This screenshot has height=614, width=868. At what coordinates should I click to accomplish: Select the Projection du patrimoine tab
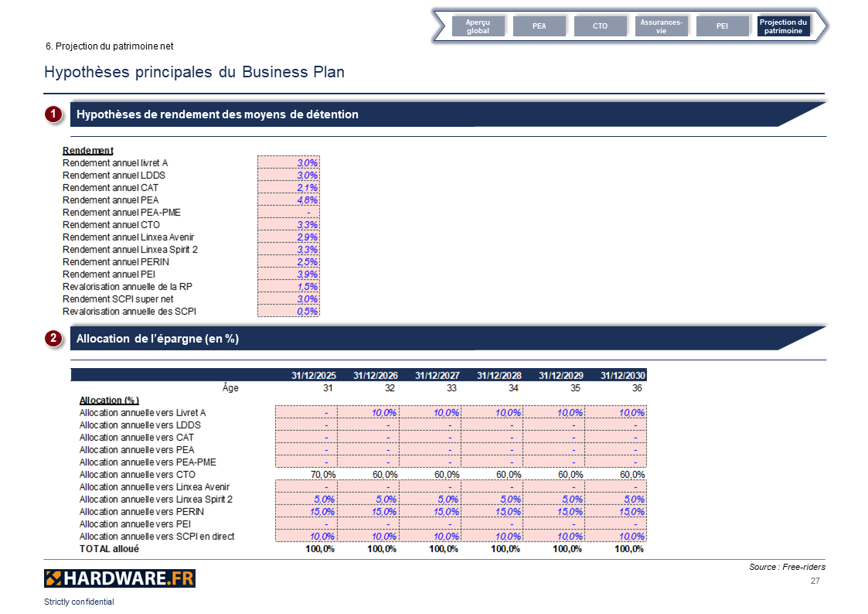tap(783, 26)
